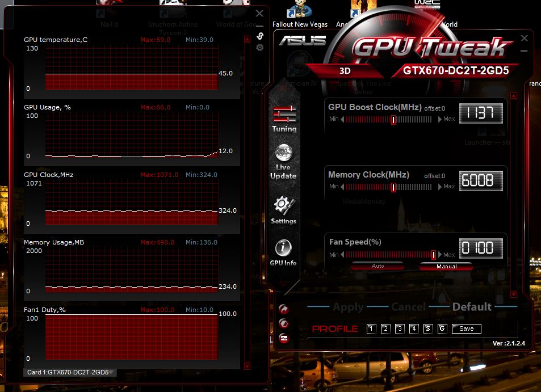This screenshot has width=541, height=392.
Task: Click the Fan1 Duty graph
Action: (132, 337)
